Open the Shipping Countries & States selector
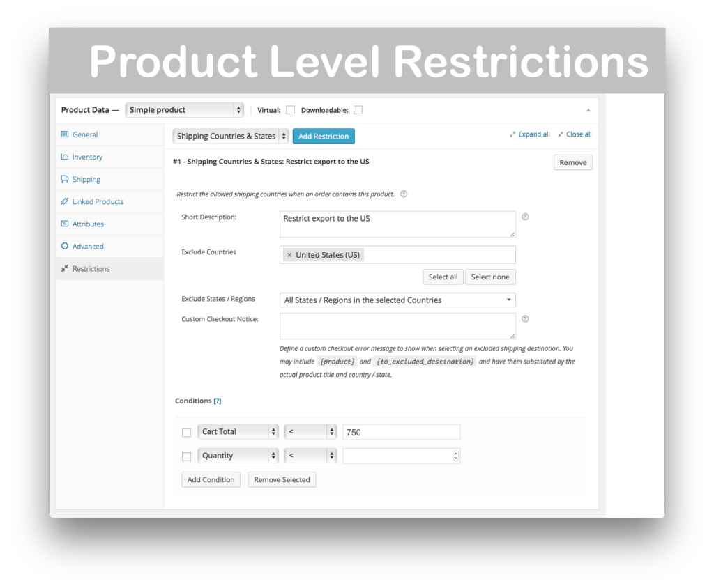 230,136
